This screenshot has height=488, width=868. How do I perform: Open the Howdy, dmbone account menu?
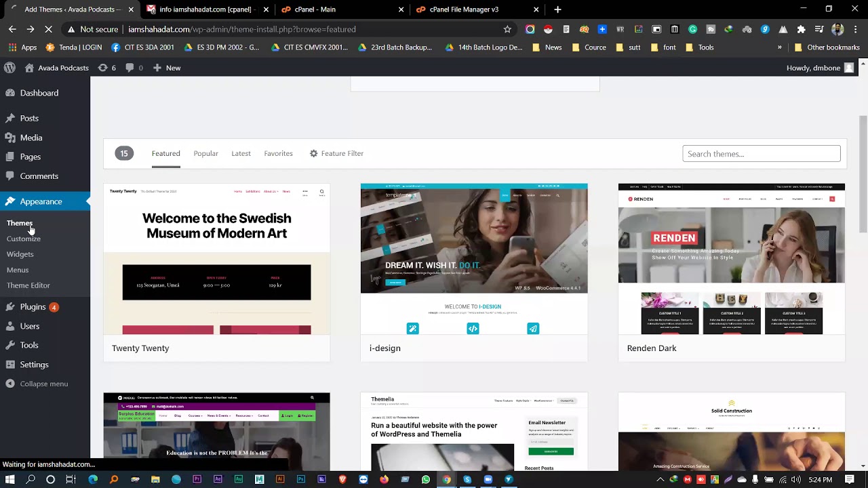(x=819, y=68)
